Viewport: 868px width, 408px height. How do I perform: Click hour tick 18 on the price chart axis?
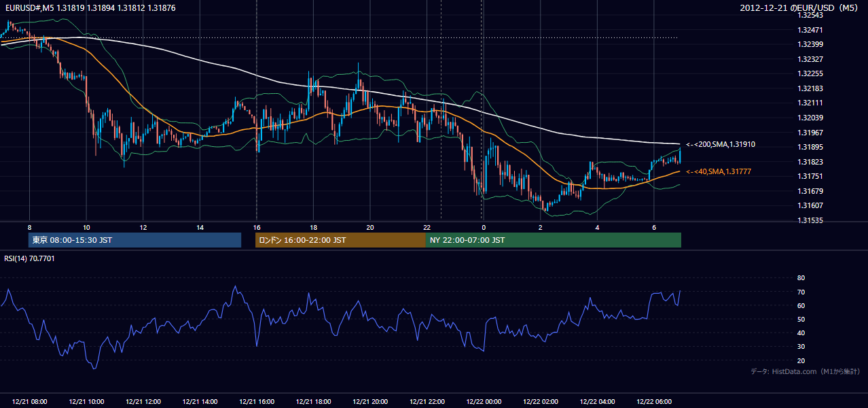313,227
